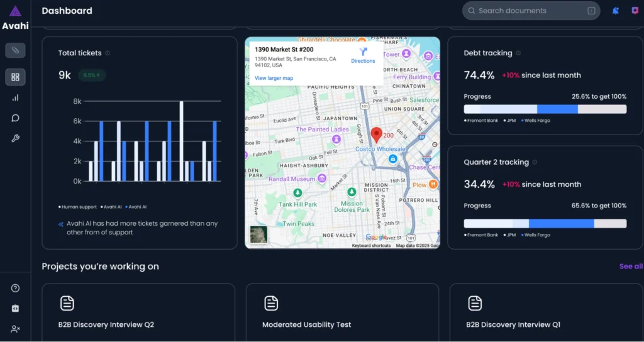The image size is (644, 342).
Task: Click the Dashboard page title
Action: [67, 11]
